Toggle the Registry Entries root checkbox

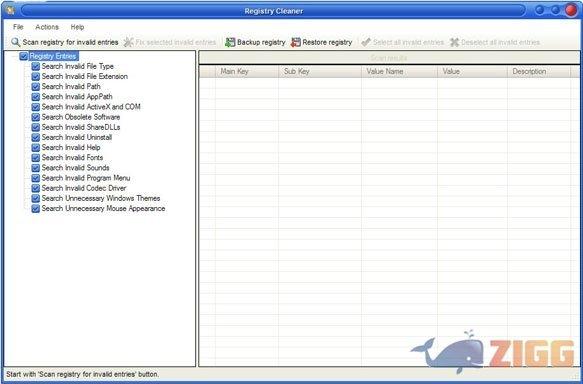click(24, 57)
